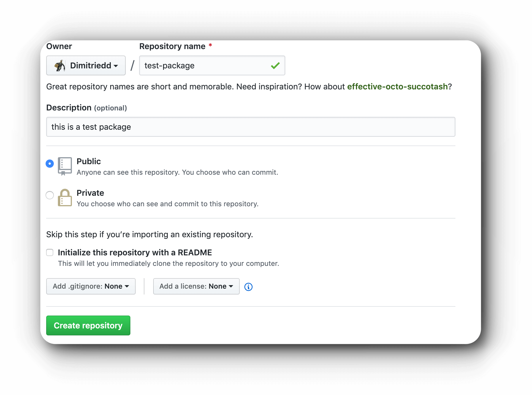This screenshot has width=532, height=395.
Task: Open the Dimitriedd owner dropdown
Action: pos(86,65)
